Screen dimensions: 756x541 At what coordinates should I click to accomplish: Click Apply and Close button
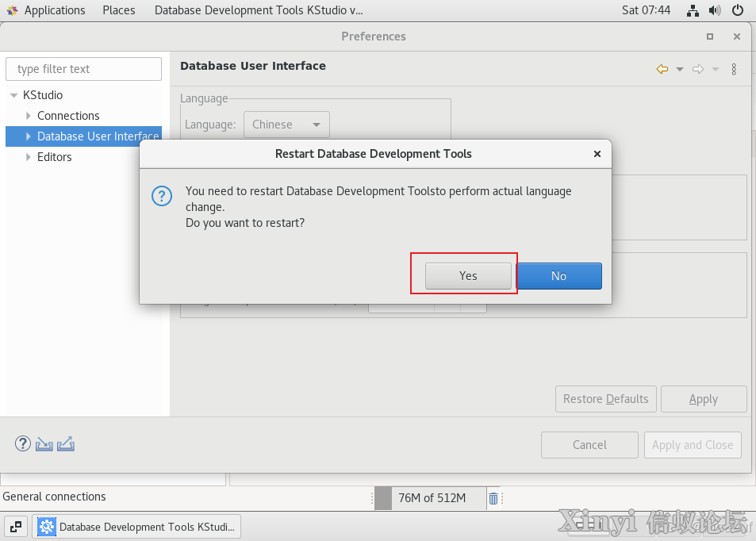coord(693,444)
